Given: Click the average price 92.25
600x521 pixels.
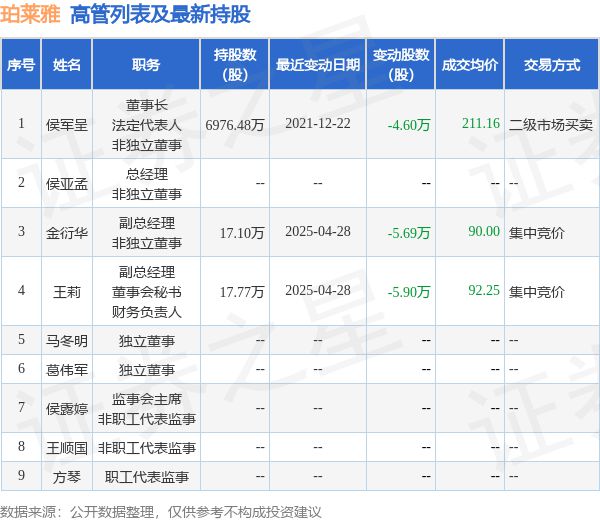Looking at the screenshot, I should click(x=484, y=290).
